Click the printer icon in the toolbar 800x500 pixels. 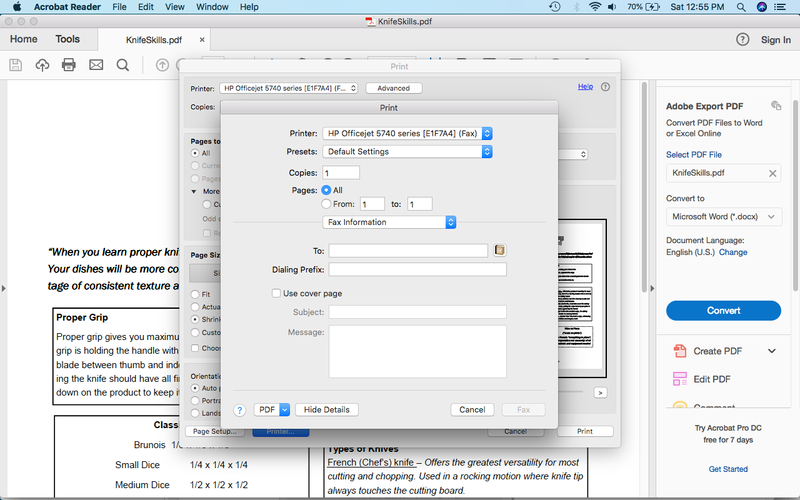click(69, 65)
